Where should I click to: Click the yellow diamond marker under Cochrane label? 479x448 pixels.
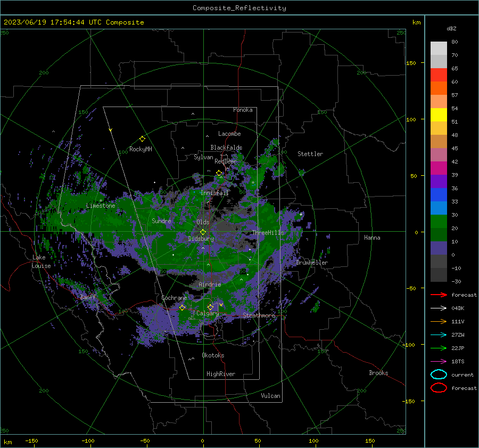point(182,307)
